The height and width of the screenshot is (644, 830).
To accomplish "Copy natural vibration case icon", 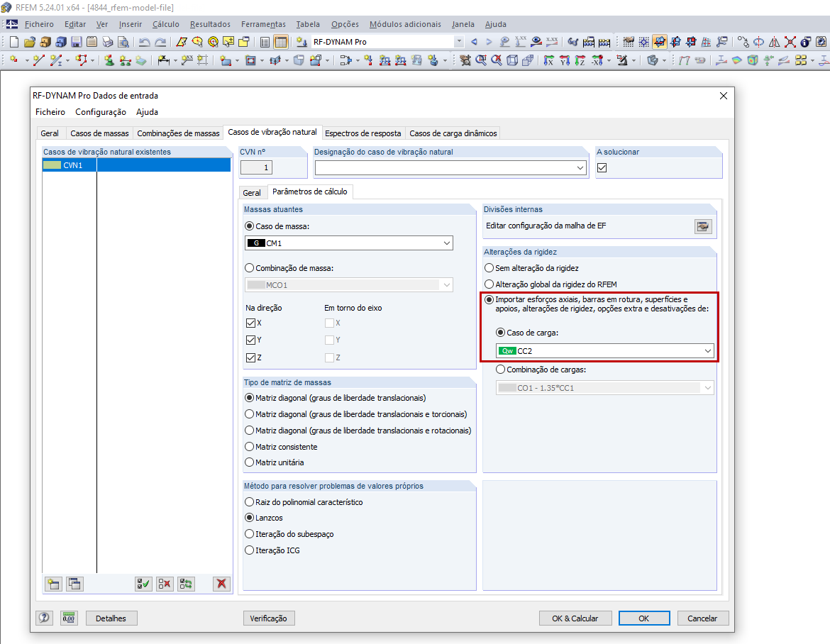I will [x=74, y=584].
